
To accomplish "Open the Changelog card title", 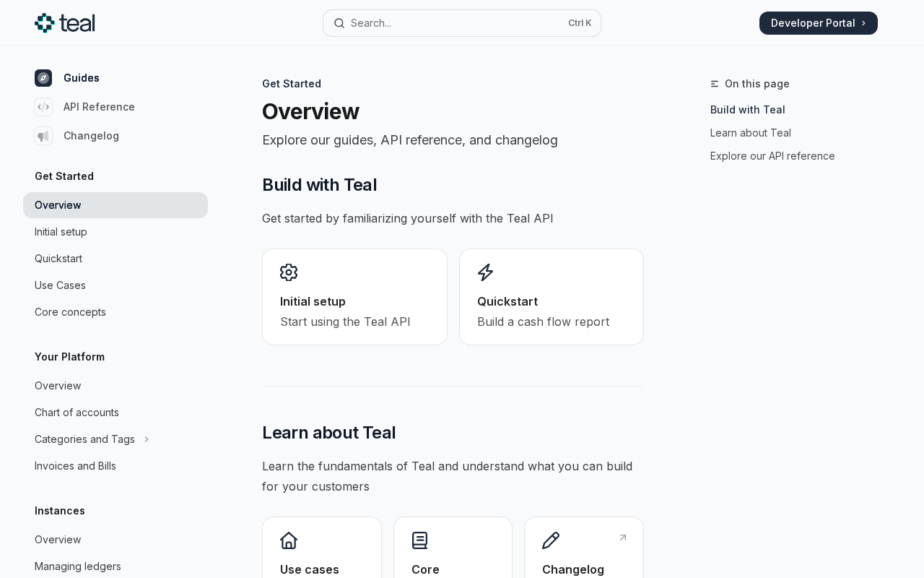I will pos(573,569).
